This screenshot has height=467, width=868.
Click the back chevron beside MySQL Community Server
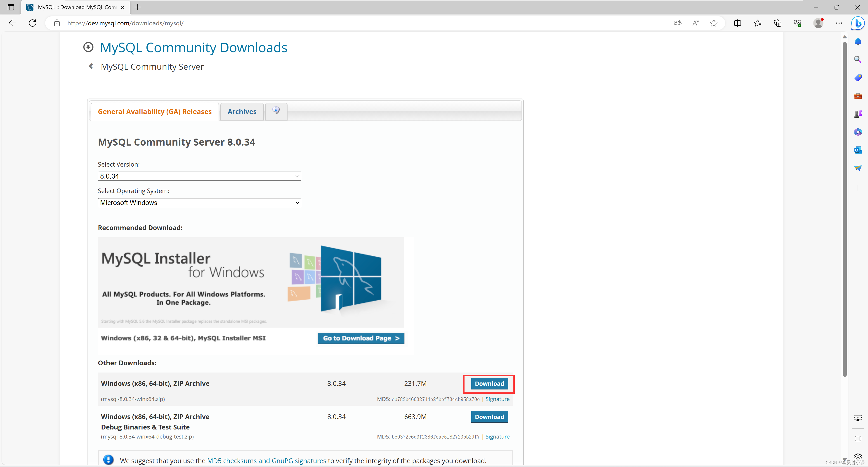pyautogui.click(x=91, y=66)
